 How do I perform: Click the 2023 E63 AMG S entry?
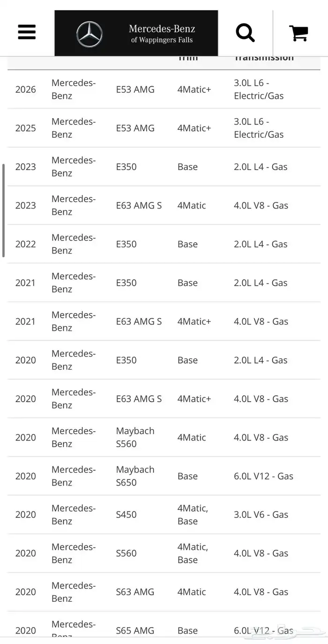(139, 206)
